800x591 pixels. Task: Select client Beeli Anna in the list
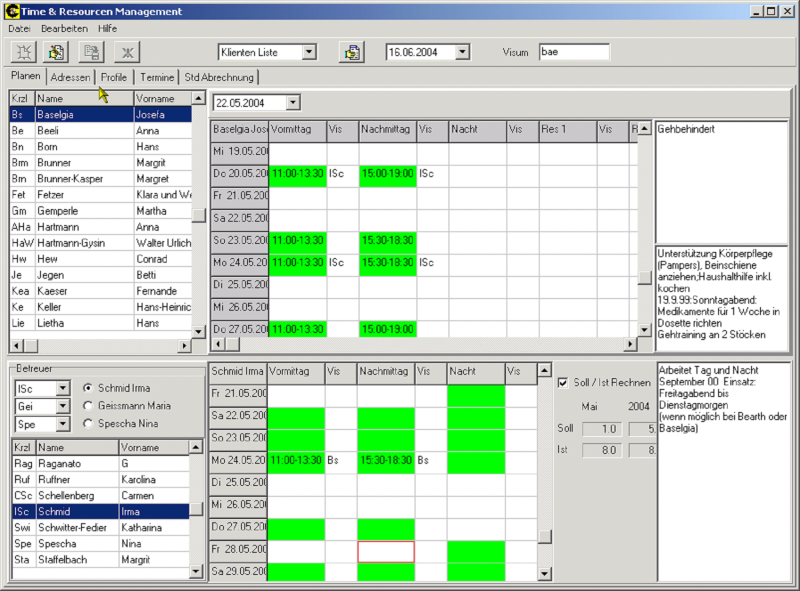click(x=101, y=131)
